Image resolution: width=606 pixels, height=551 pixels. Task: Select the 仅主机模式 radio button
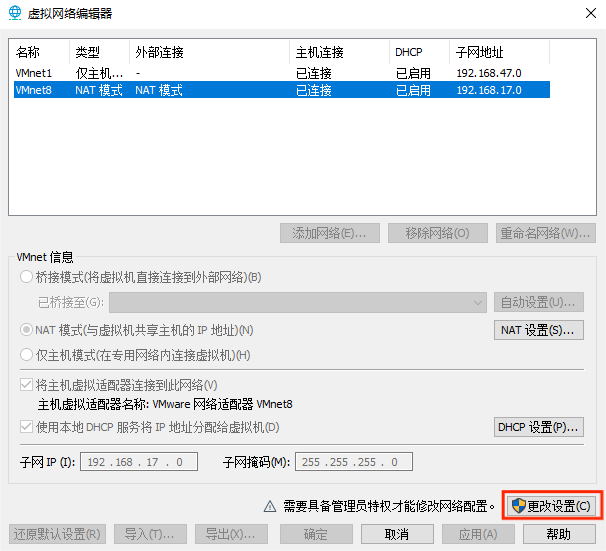pyautogui.click(x=27, y=355)
